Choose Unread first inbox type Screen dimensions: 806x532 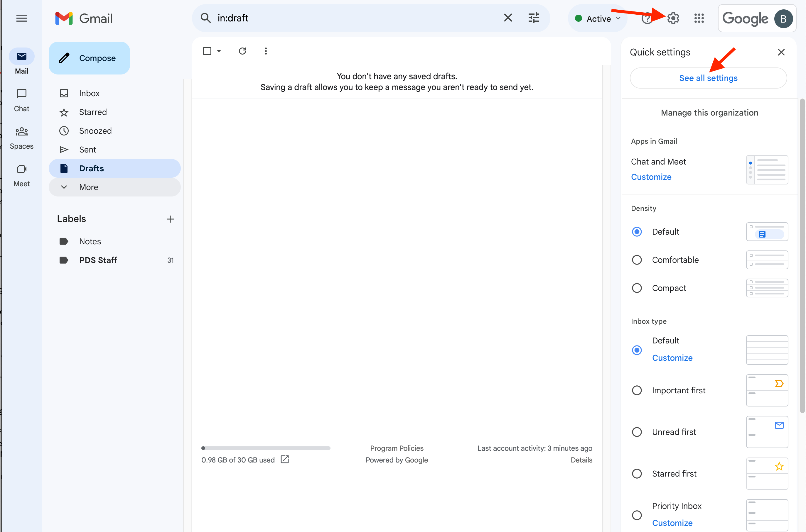point(637,432)
